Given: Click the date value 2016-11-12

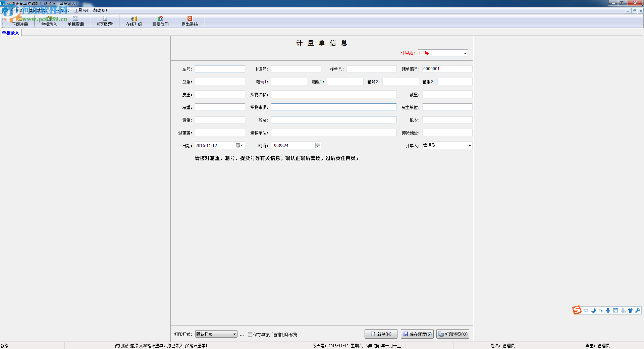Looking at the screenshot, I should click(x=206, y=146).
